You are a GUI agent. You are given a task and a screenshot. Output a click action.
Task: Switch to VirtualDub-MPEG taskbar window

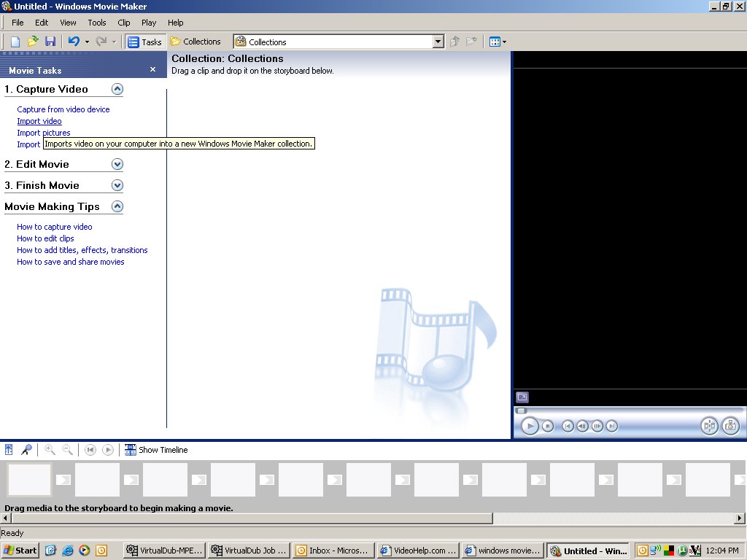pos(165,551)
